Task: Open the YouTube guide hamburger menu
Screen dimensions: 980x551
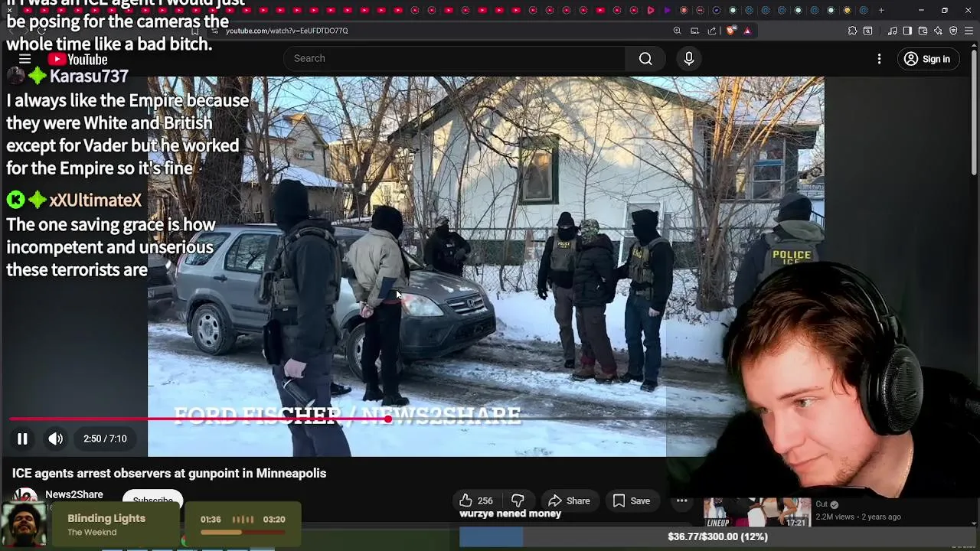Action: coord(24,59)
